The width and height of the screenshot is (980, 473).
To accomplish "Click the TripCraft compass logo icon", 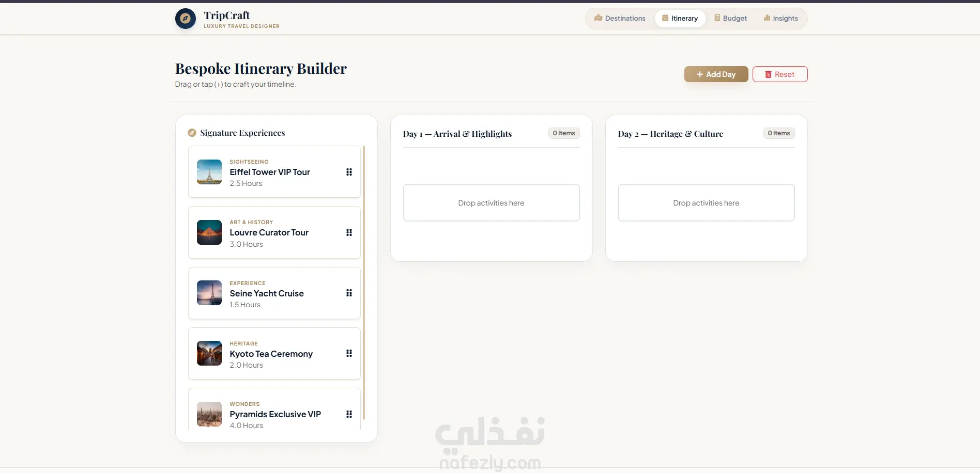I will click(185, 19).
